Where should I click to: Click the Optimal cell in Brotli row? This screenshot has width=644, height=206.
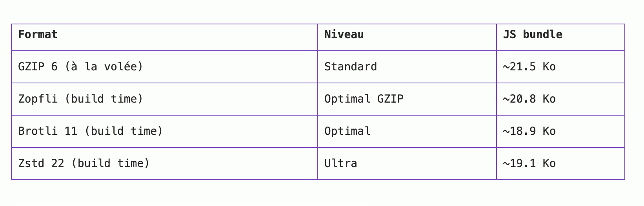[347, 131]
